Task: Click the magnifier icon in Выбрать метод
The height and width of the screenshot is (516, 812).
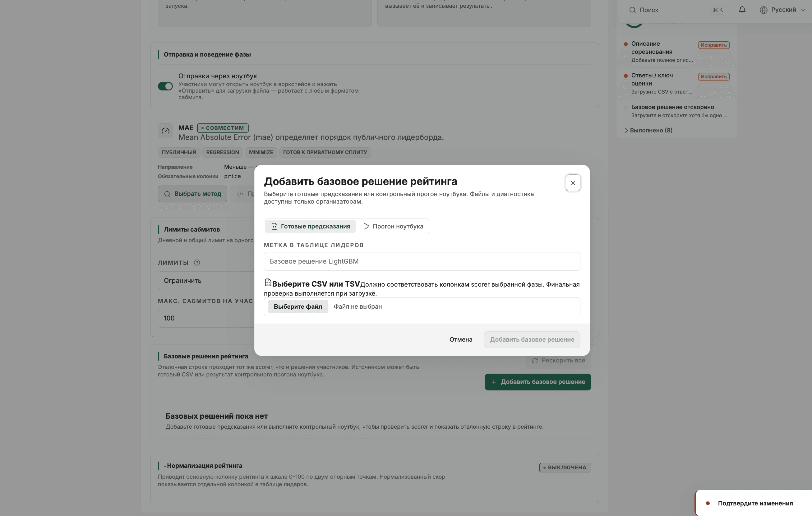Action: 167,194
